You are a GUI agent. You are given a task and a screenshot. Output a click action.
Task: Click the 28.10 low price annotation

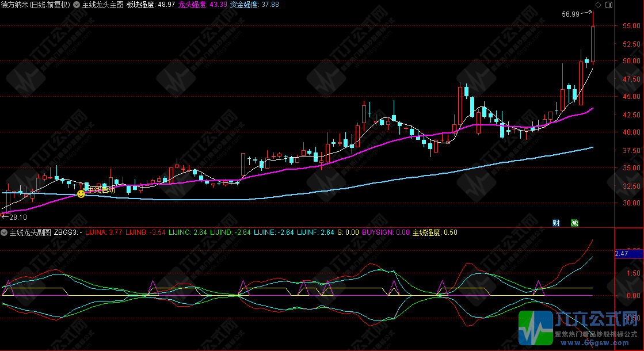[x=18, y=217]
